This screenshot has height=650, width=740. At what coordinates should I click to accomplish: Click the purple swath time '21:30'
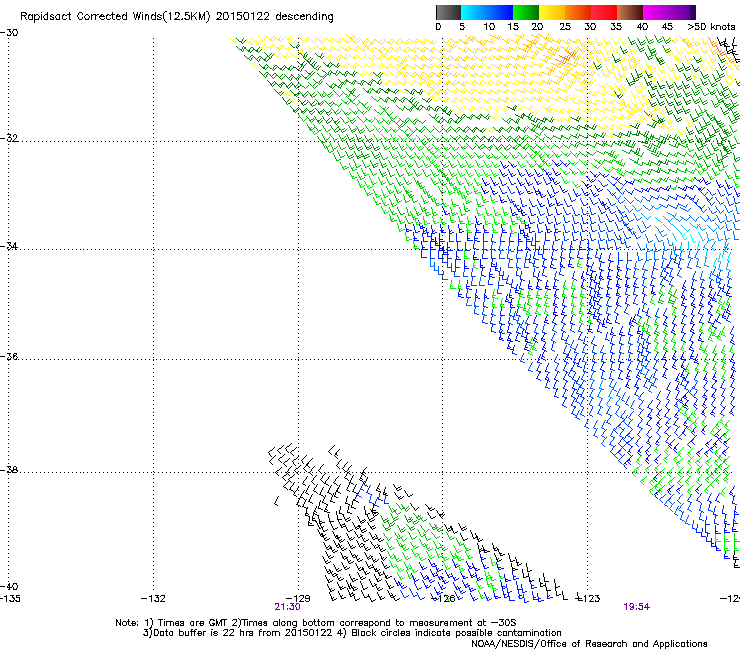[x=287, y=607]
